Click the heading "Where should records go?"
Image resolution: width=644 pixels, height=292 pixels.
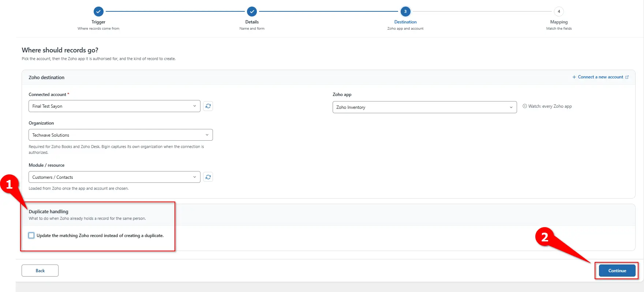pos(60,50)
